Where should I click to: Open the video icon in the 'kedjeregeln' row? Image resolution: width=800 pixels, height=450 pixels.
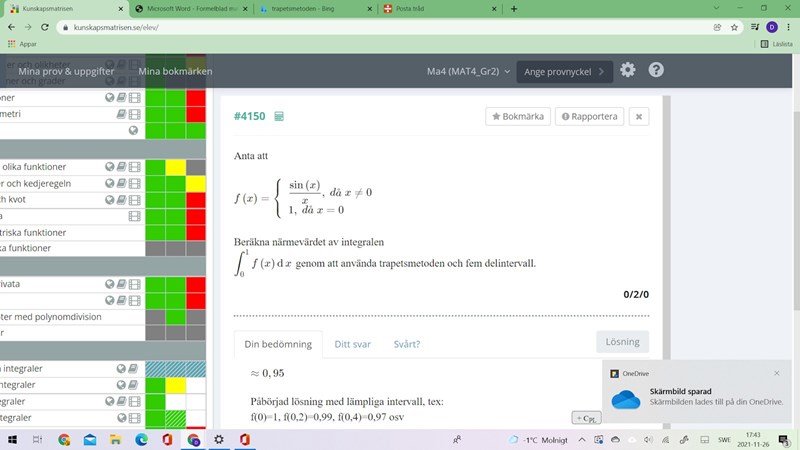135,183
